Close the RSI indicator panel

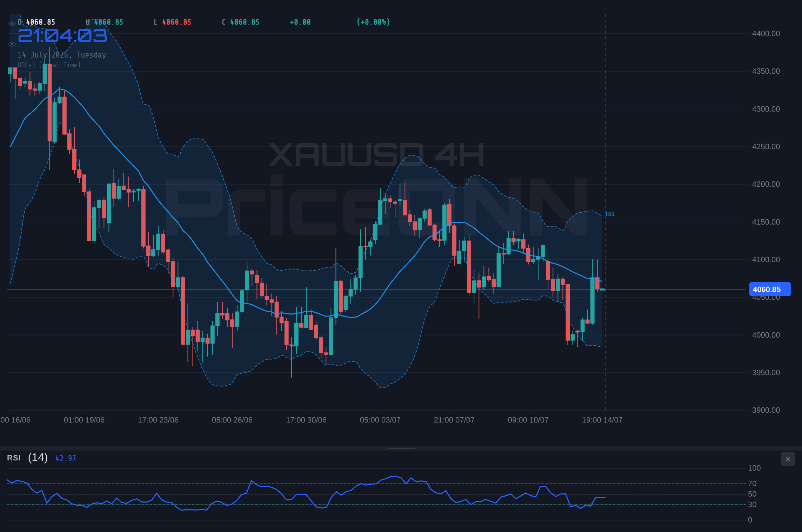click(x=788, y=459)
